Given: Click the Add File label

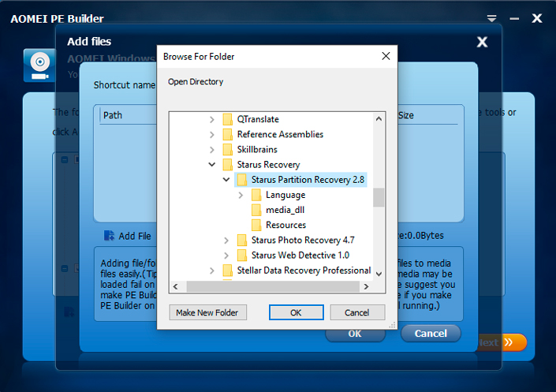Looking at the screenshot, I should point(135,237).
